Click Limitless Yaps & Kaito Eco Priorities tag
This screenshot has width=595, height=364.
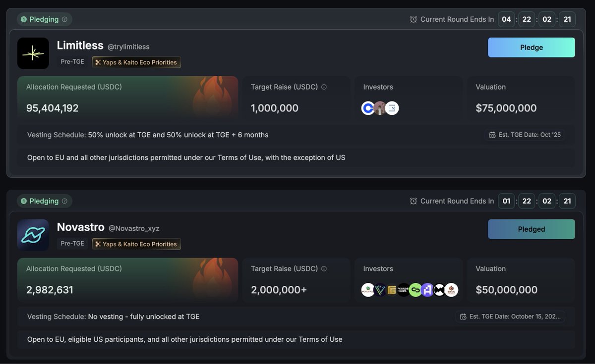[x=136, y=62]
